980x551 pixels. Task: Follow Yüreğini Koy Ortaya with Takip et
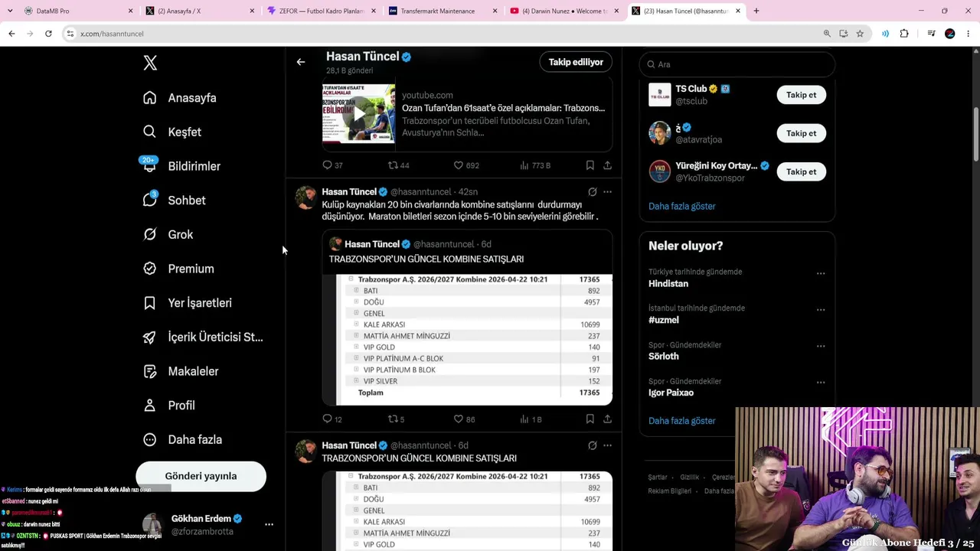[802, 171]
